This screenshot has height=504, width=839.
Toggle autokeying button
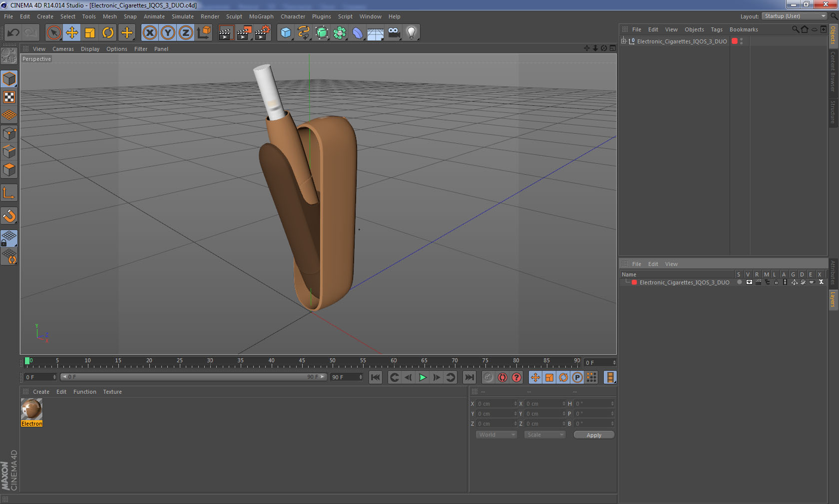pos(502,377)
